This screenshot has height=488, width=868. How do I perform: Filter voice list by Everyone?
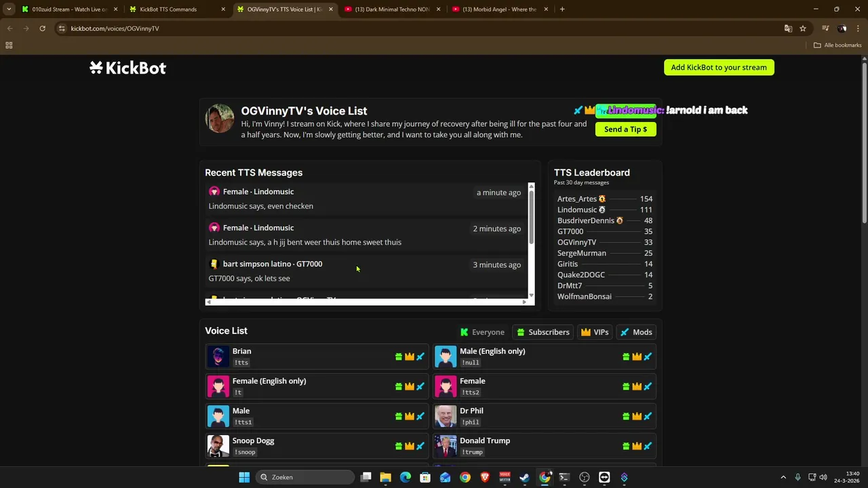482,332
